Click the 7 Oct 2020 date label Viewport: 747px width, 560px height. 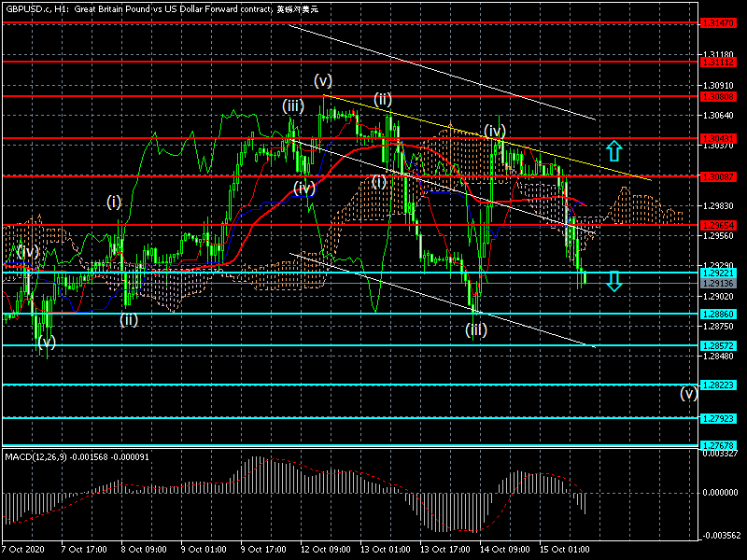[24, 549]
